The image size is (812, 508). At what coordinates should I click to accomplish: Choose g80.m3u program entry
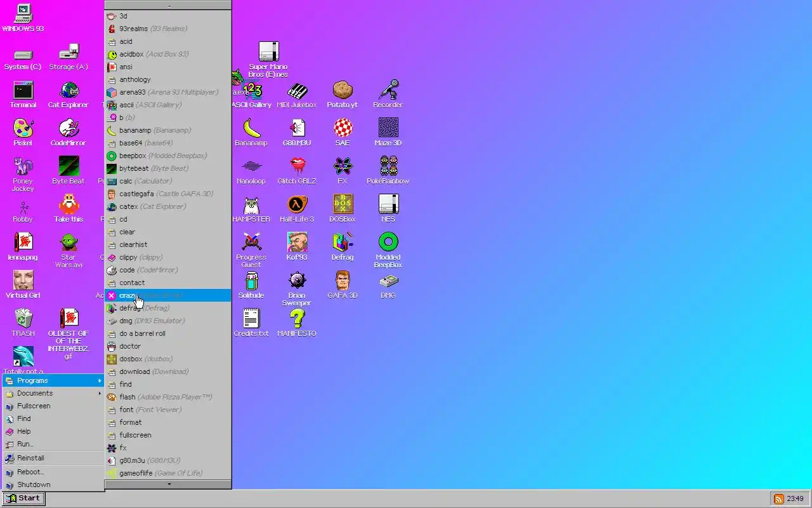pos(168,460)
